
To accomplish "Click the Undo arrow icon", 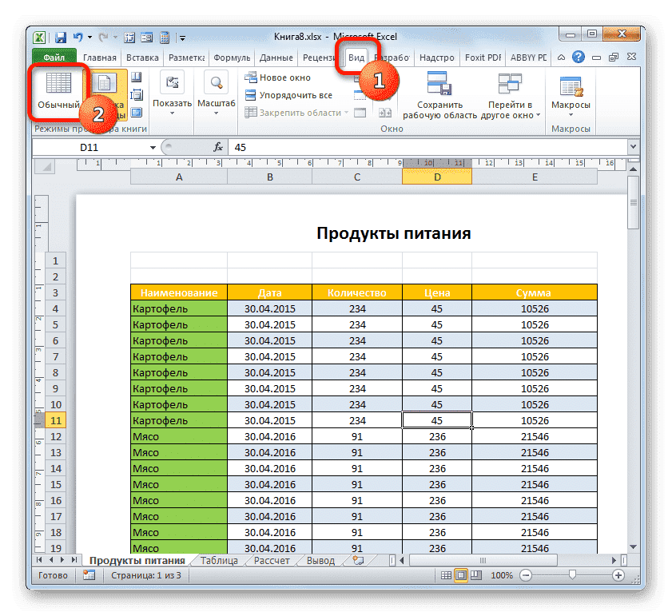I will pos(78,37).
